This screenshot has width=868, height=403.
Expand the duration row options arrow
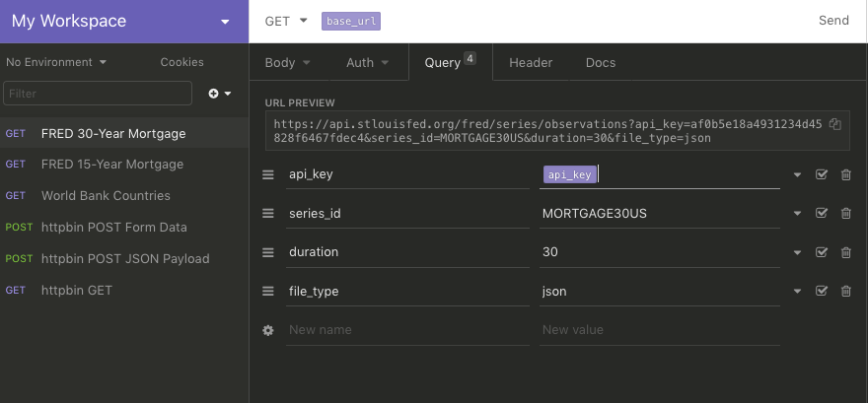(797, 252)
